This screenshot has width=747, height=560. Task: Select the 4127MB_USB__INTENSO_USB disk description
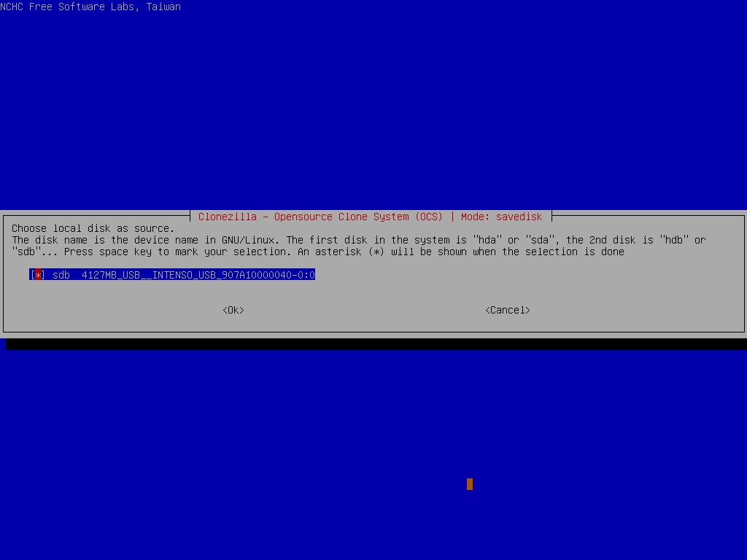tap(198, 275)
